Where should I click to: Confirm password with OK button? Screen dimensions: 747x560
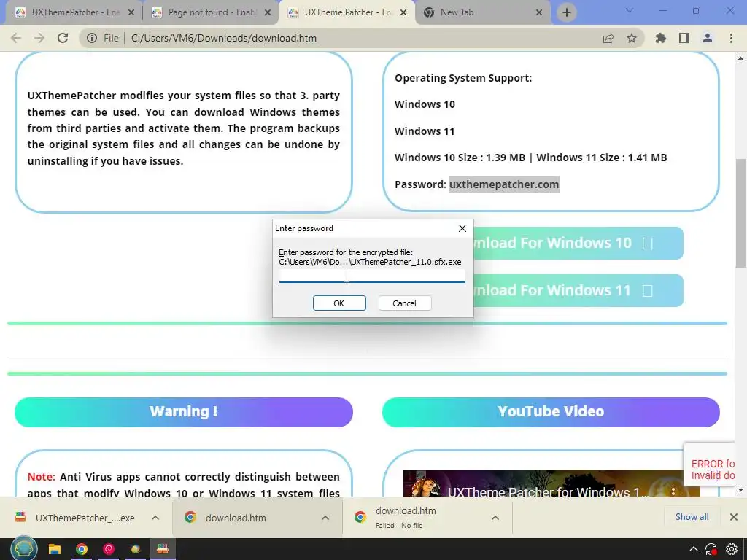(339, 303)
